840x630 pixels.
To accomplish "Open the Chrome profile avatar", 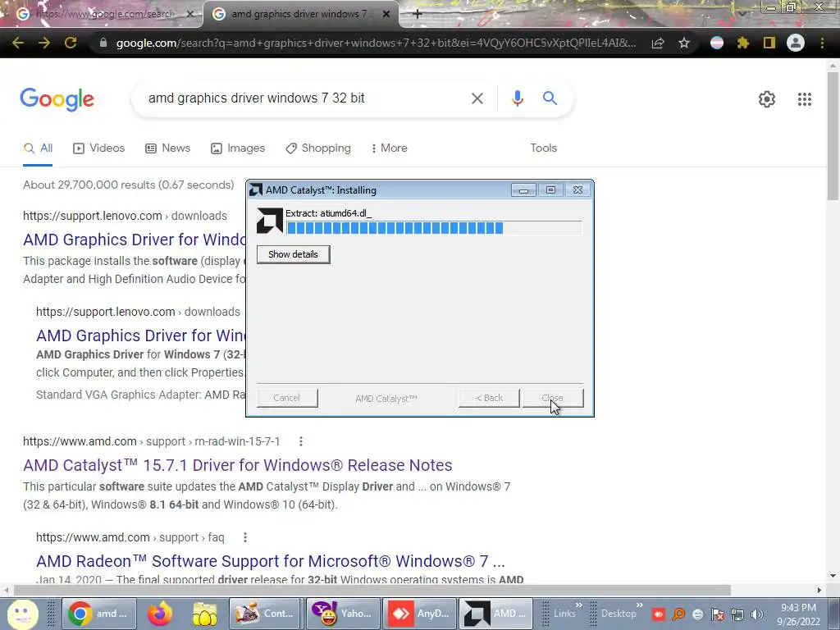I will [x=796, y=43].
